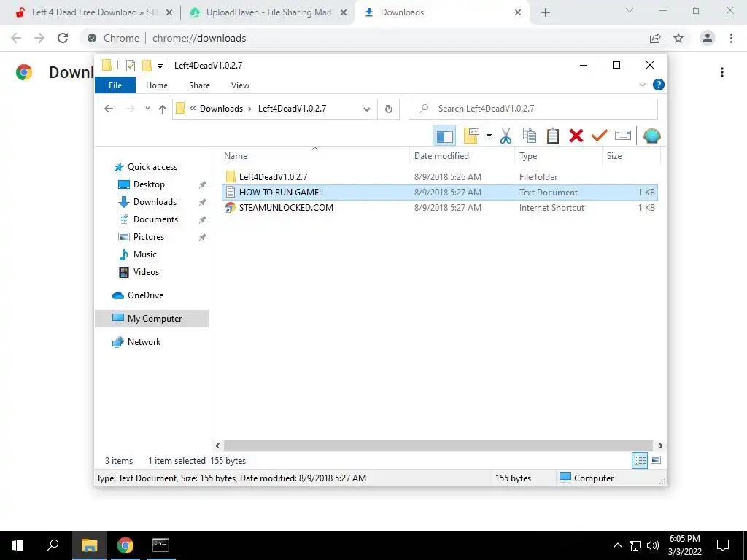Open the Windows Start menu
This screenshot has width=747, height=560.
(18, 545)
